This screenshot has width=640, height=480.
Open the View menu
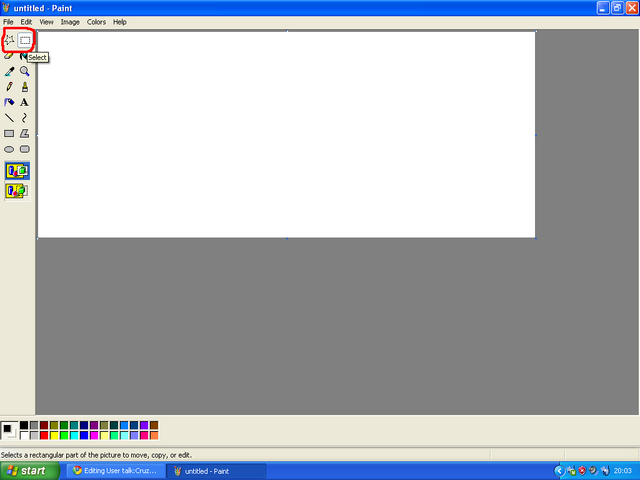point(46,22)
